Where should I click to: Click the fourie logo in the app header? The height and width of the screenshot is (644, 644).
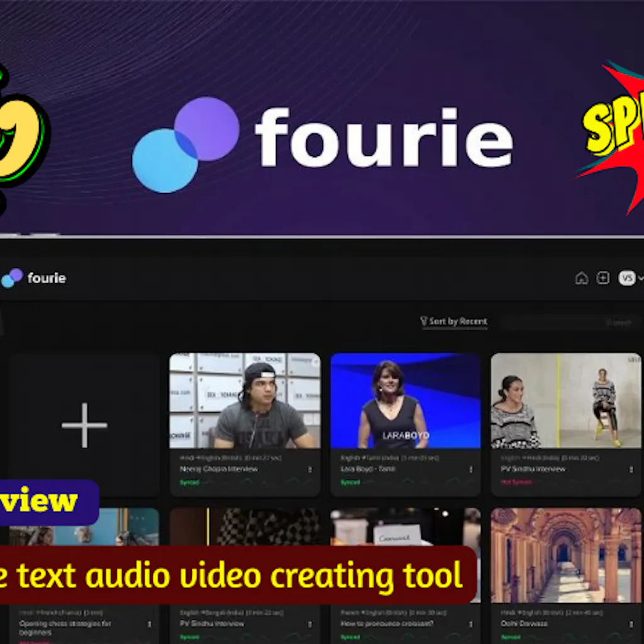[34, 278]
